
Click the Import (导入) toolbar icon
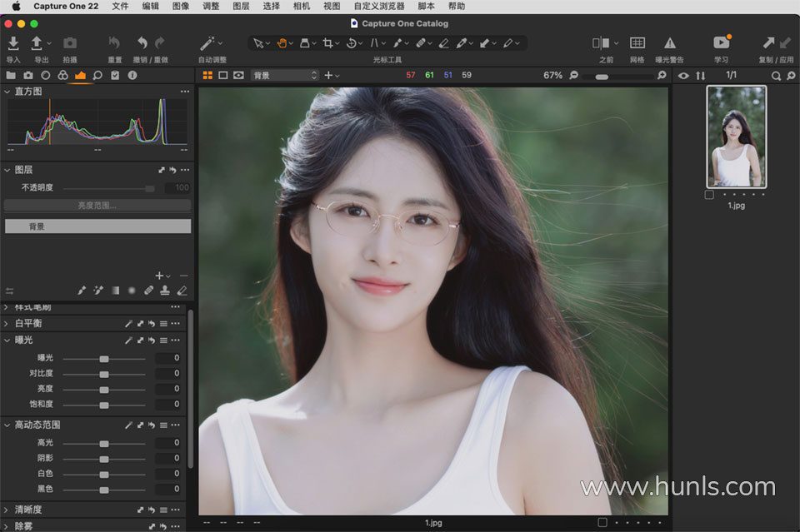(x=13, y=43)
